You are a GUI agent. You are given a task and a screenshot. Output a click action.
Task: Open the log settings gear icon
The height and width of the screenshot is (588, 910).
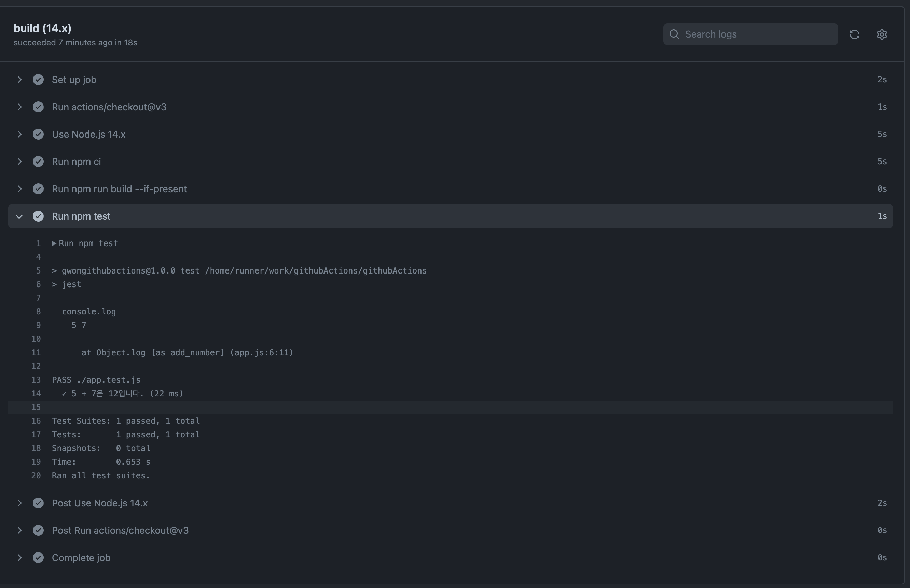(x=882, y=34)
